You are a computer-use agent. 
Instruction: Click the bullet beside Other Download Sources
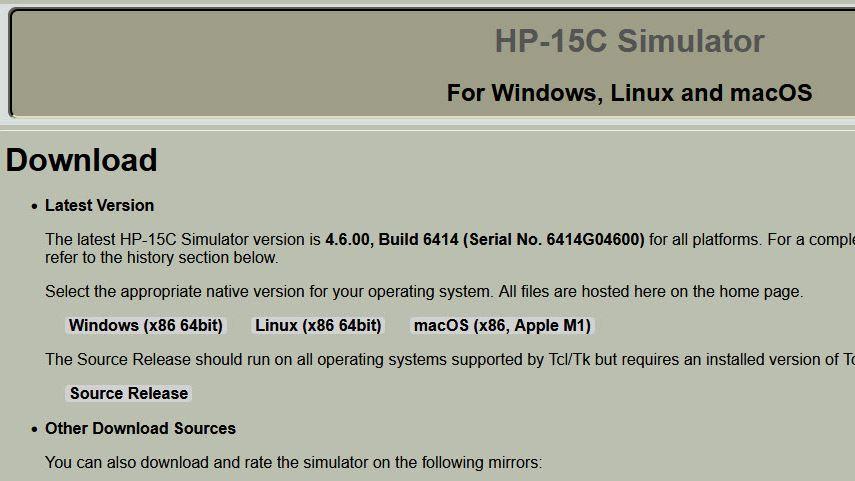(34, 429)
